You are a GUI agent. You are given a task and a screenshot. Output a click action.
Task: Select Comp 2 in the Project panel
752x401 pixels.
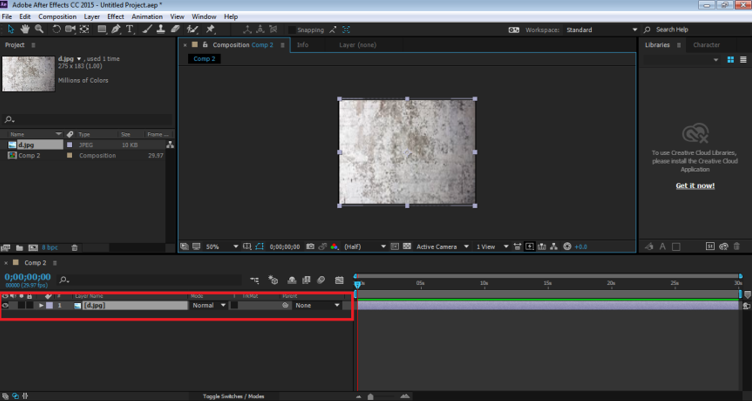tap(29, 155)
